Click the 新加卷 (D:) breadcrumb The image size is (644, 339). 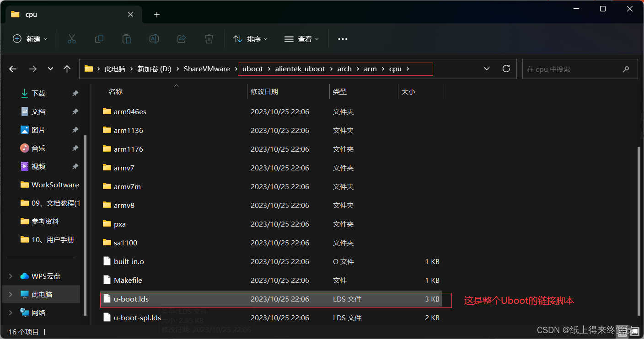point(154,69)
